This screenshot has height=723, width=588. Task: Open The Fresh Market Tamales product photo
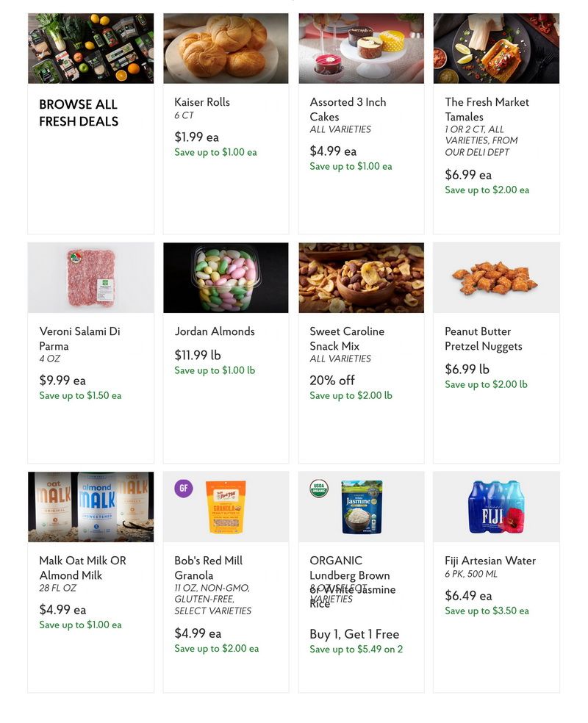(x=496, y=47)
